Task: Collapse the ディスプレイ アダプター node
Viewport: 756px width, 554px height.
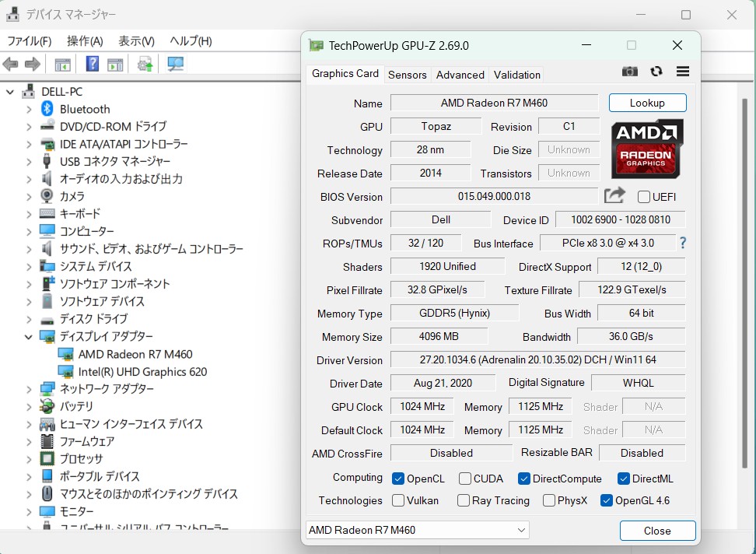Action: click(x=29, y=337)
